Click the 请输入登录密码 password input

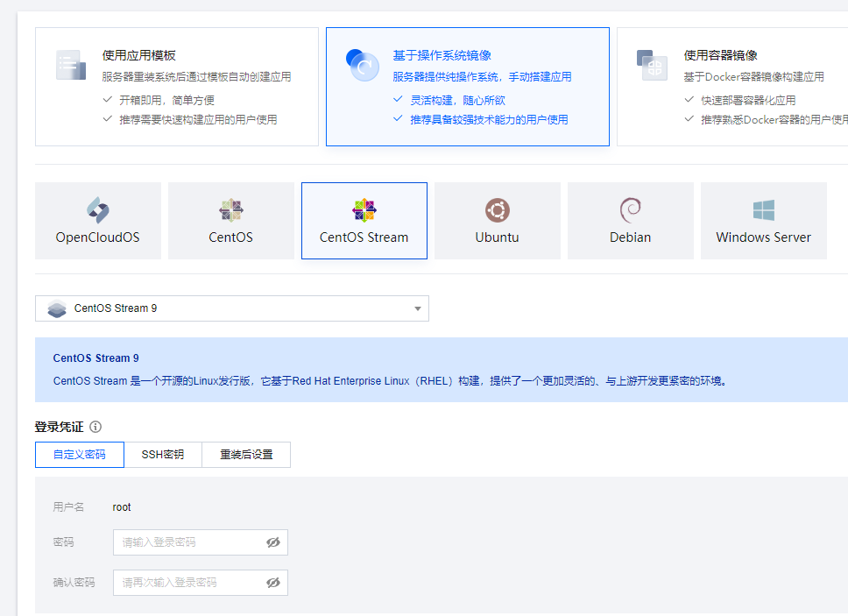click(188, 542)
